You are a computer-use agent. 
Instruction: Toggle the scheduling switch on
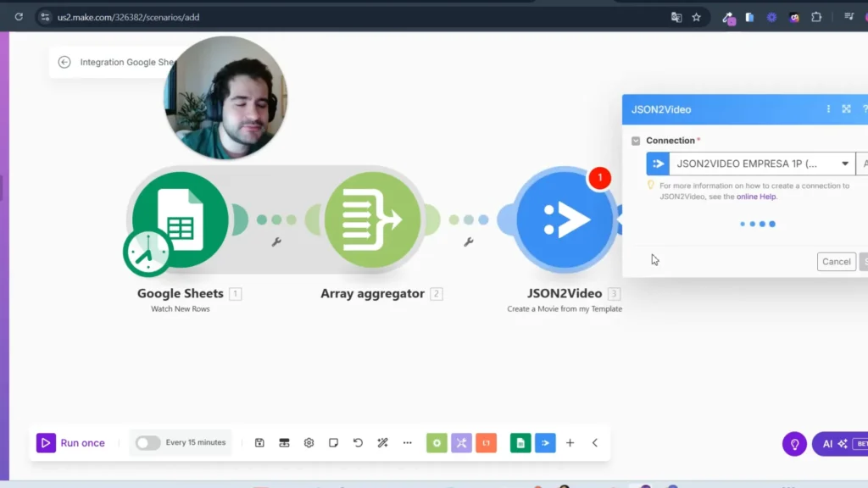147,442
